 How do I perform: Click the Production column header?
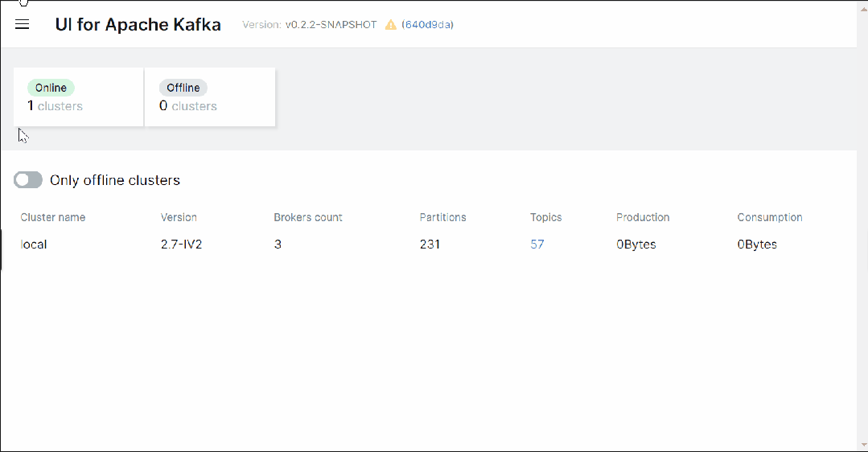pyautogui.click(x=643, y=217)
